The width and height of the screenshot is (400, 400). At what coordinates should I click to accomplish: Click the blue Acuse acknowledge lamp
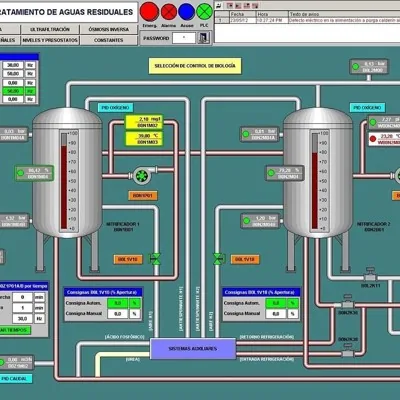tap(187, 12)
